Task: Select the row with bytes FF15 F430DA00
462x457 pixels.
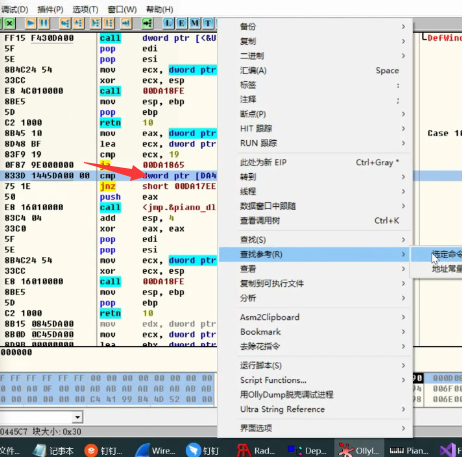Action: tap(109, 38)
